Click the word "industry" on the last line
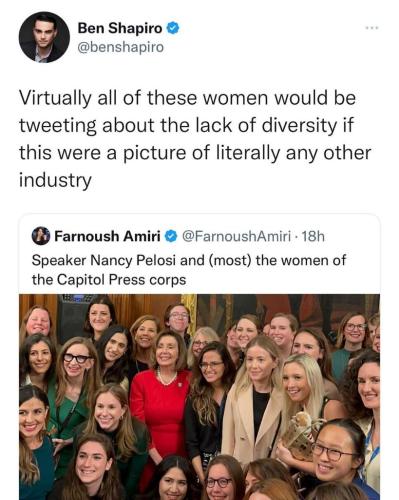 click(x=55, y=180)
